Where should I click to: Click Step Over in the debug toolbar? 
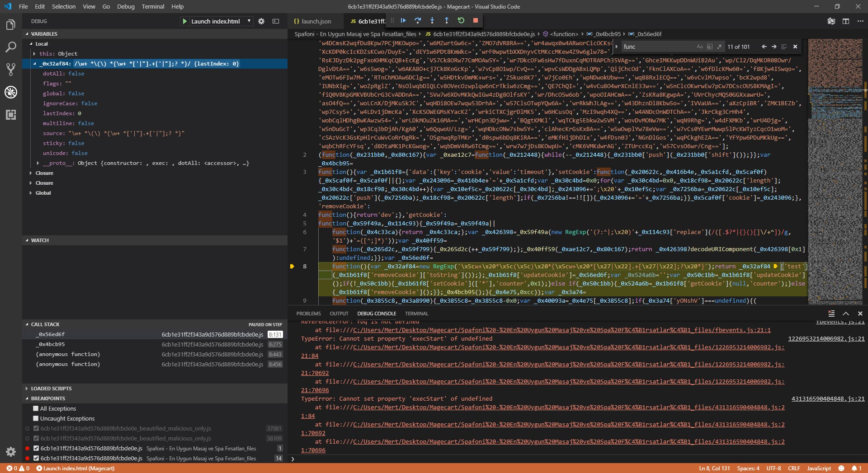[418, 20]
